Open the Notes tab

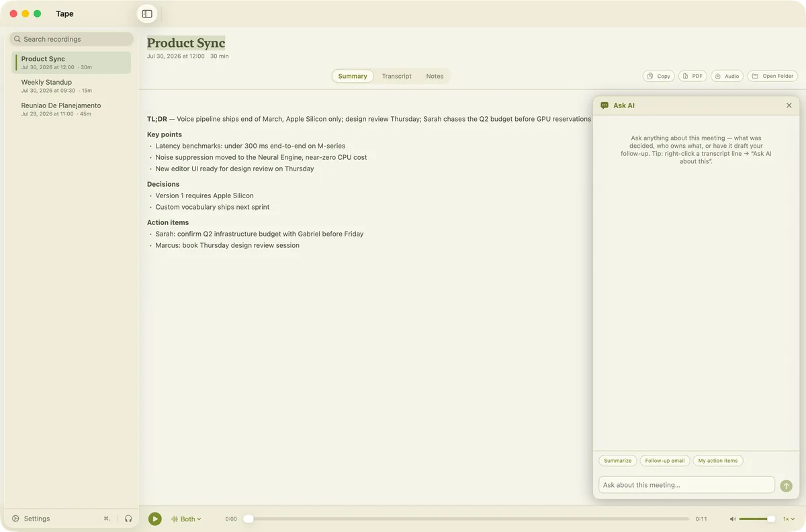coord(435,76)
